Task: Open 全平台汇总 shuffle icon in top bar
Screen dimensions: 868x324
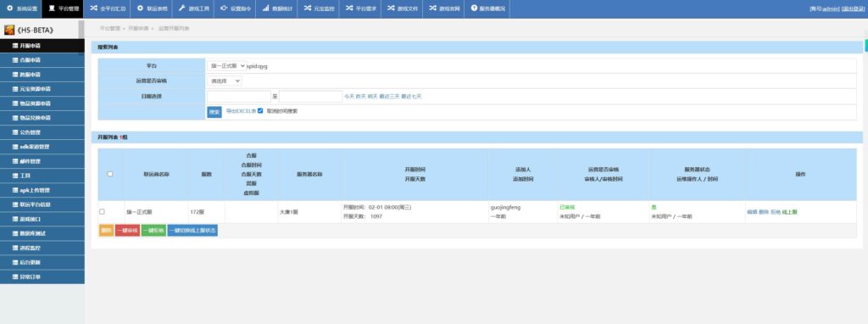Action: pos(93,8)
